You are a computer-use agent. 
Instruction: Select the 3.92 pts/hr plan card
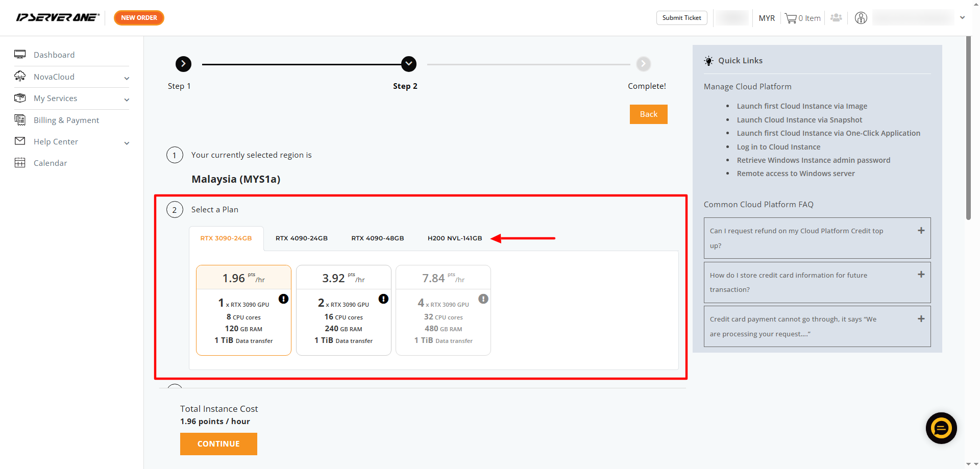coord(344,310)
